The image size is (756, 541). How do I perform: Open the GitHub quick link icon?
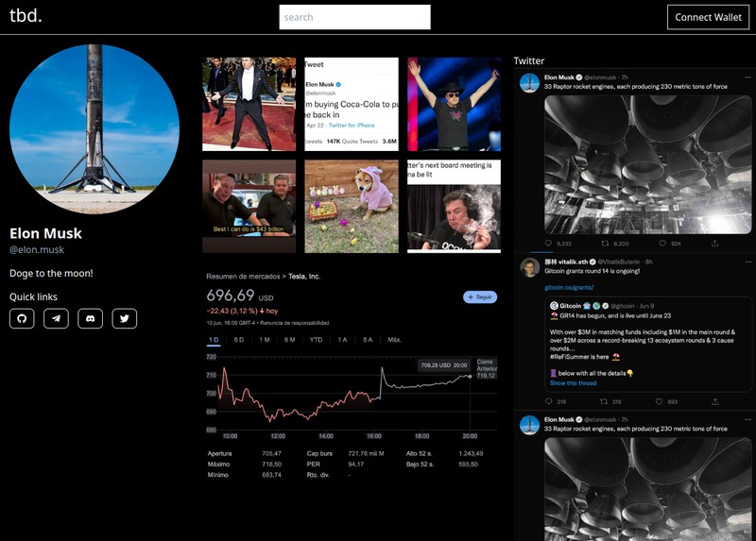coord(22,318)
